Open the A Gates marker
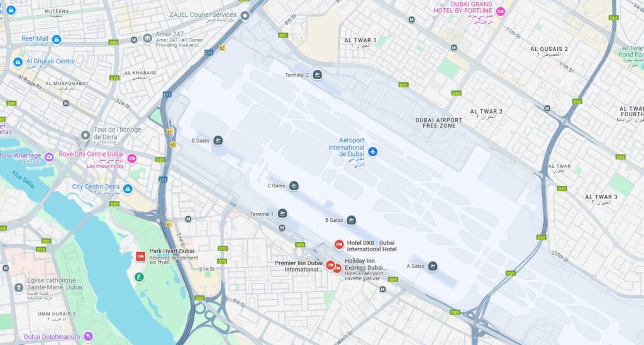 pos(433,266)
